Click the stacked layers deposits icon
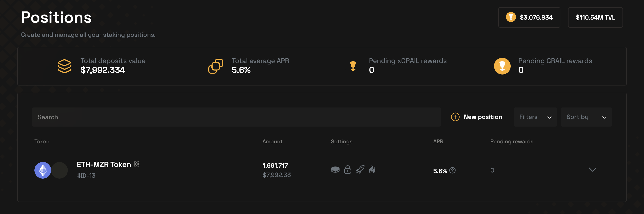This screenshot has height=214, width=644. coord(64,66)
